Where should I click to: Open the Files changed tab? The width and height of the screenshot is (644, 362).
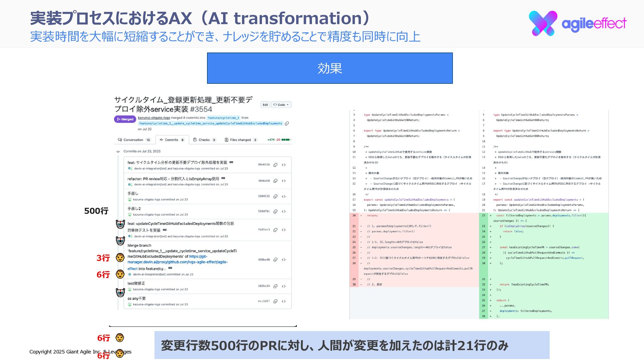[240, 140]
